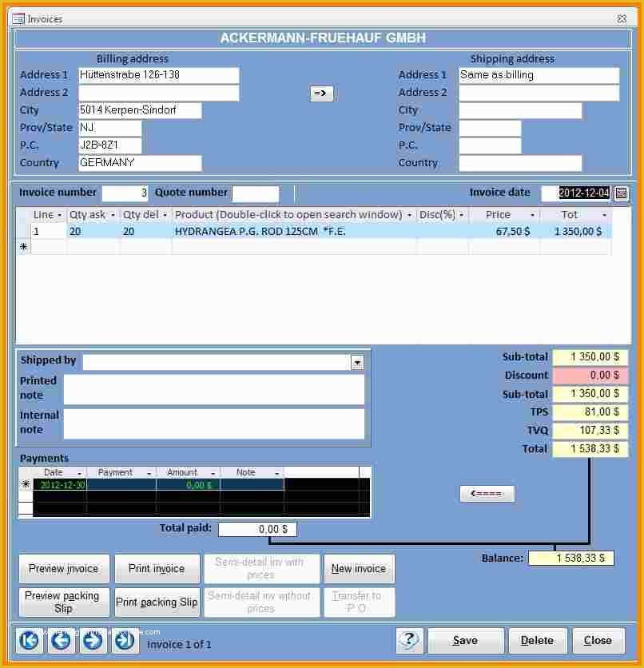Click the empty billing Address 2 field

[159, 93]
